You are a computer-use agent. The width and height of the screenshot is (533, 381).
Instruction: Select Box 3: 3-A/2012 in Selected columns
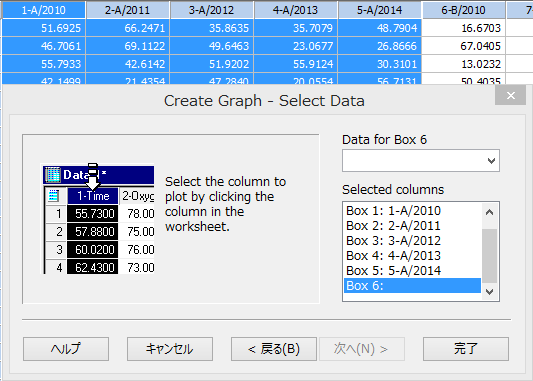(x=412, y=241)
